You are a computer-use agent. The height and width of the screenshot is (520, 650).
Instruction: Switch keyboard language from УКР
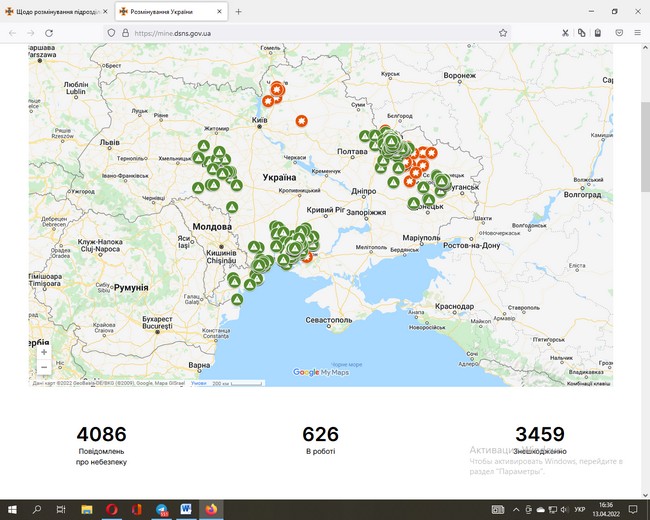pos(580,509)
